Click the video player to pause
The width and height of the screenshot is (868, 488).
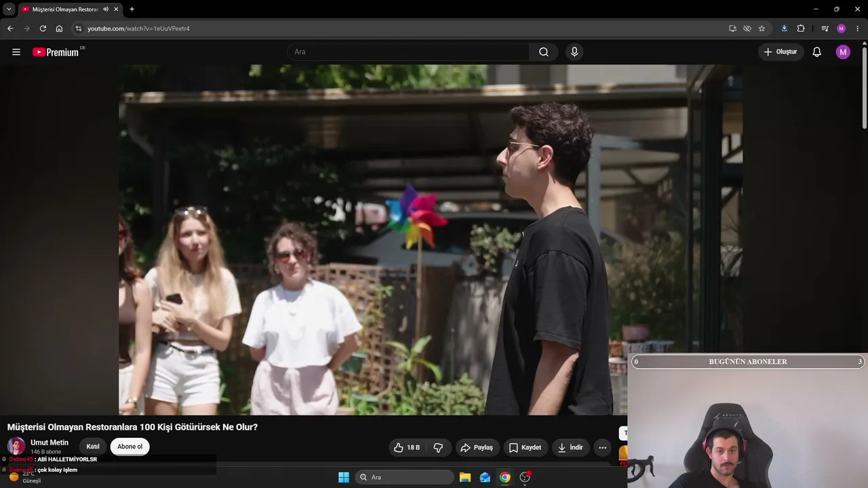pos(431,240)
